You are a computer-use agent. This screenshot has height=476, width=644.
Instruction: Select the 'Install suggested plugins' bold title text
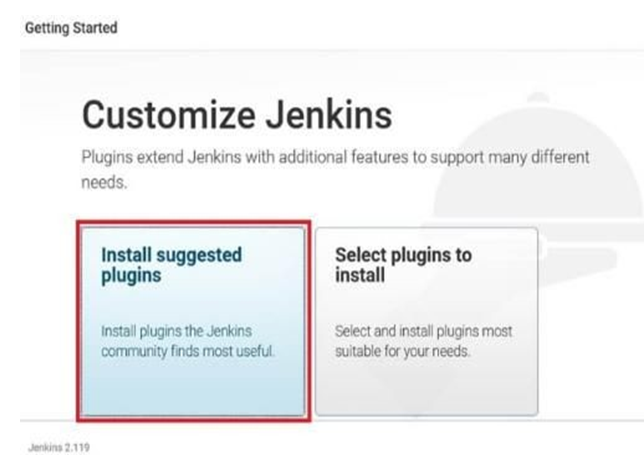[171, 265]
